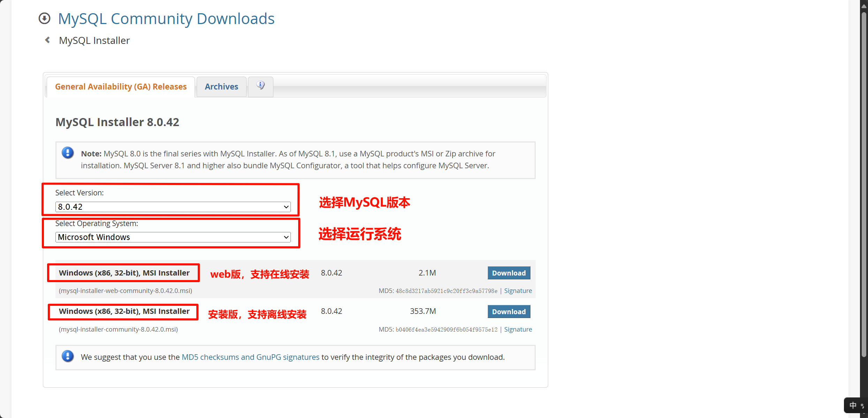The height and width of the screenshot is (418, 868).
Task: Click the Chinese input method indicator
Action: point(853,405)
